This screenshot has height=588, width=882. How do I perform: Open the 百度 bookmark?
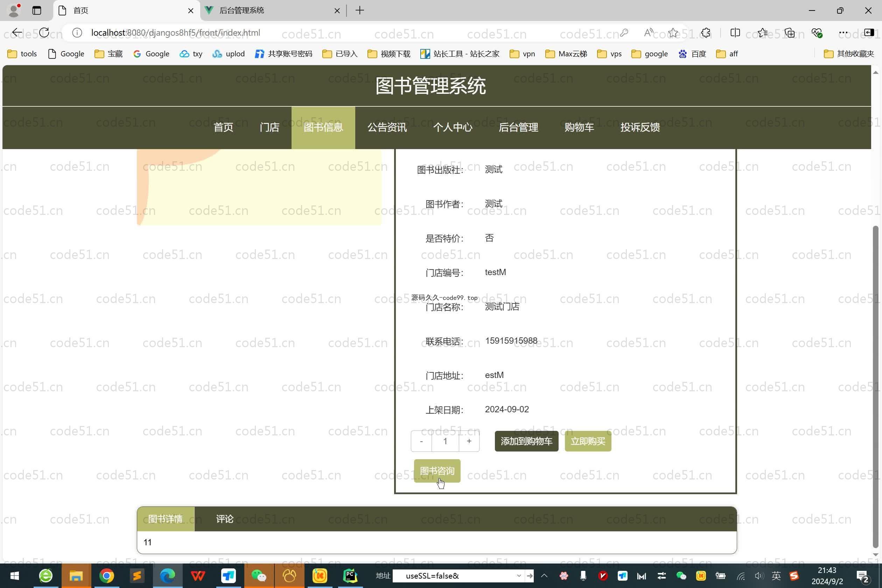[x=692, y=54]
